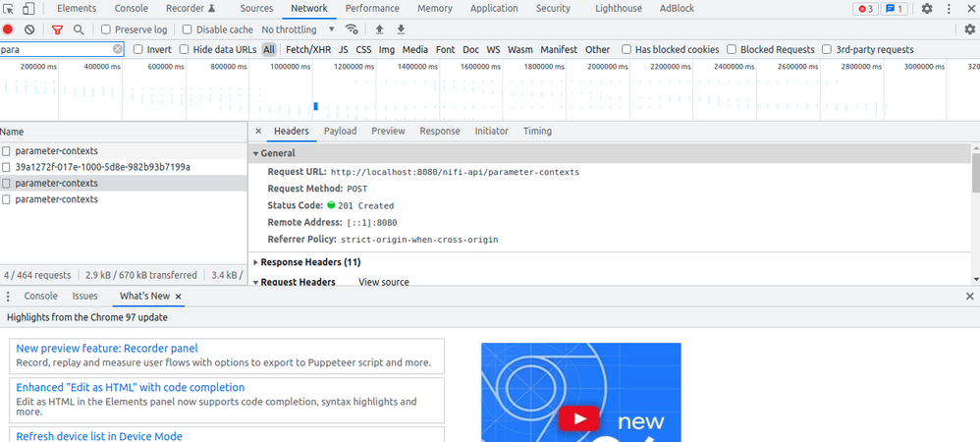The image size is (980, 442).
Task: Filter requests by WS type
Action: 493,49
